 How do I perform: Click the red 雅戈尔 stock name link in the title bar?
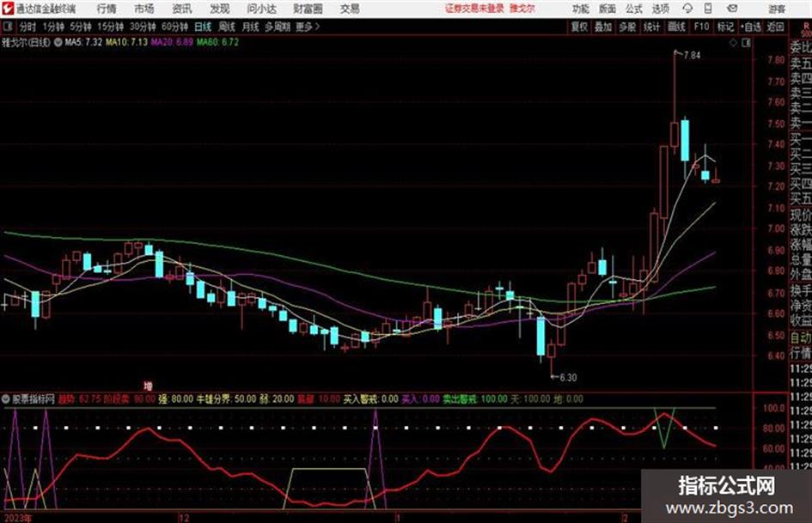522,9
